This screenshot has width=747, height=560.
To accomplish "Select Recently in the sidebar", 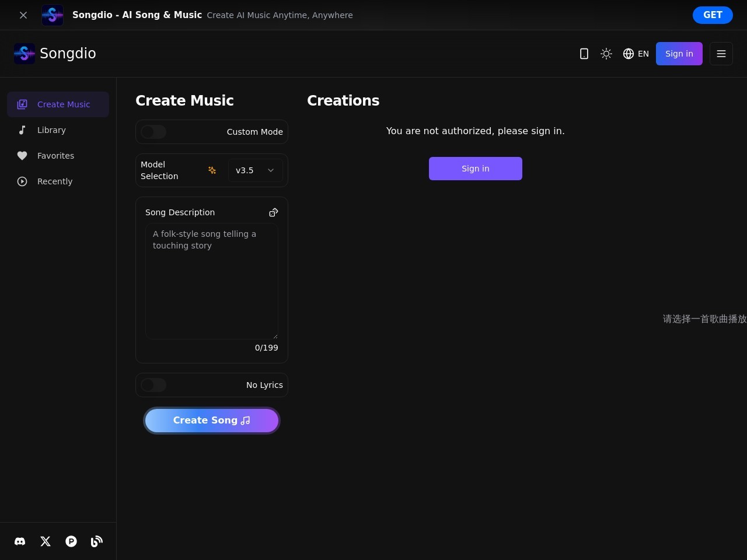I will click(55, 181).
